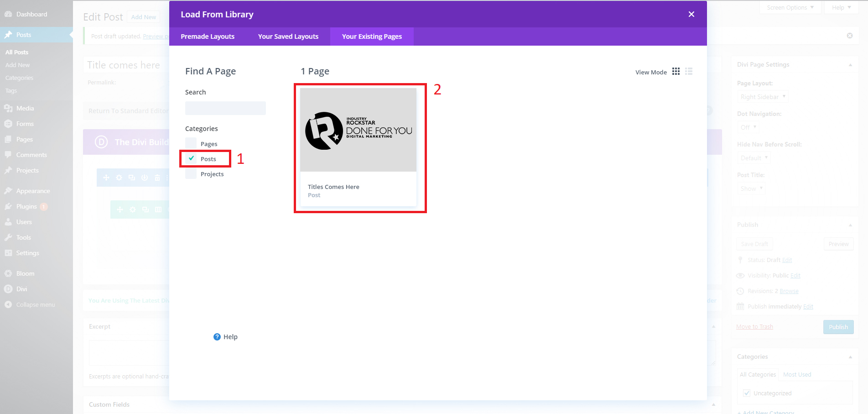868x414 pixels.
Task: Open Post Title Show dropdown
Action: point(751,189)
